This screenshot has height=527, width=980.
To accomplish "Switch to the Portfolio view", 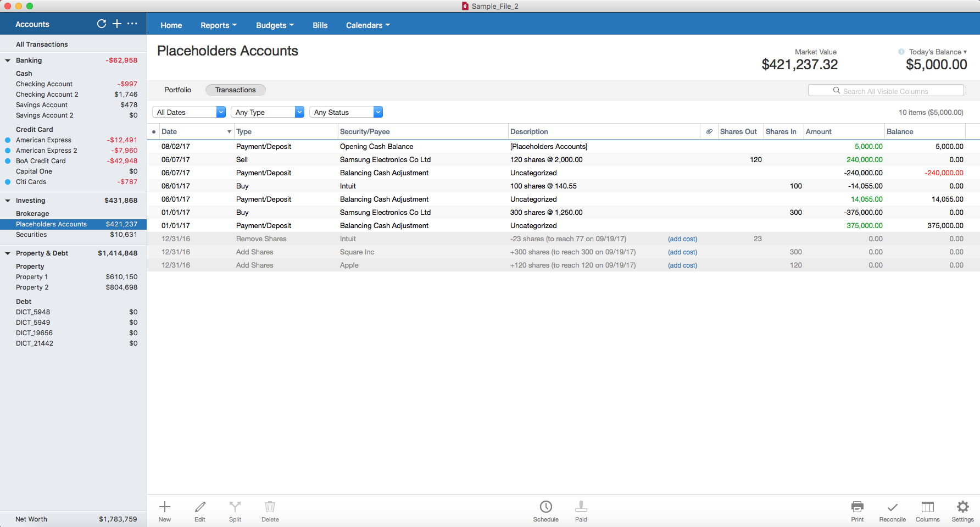I will (x=177, y=90).
